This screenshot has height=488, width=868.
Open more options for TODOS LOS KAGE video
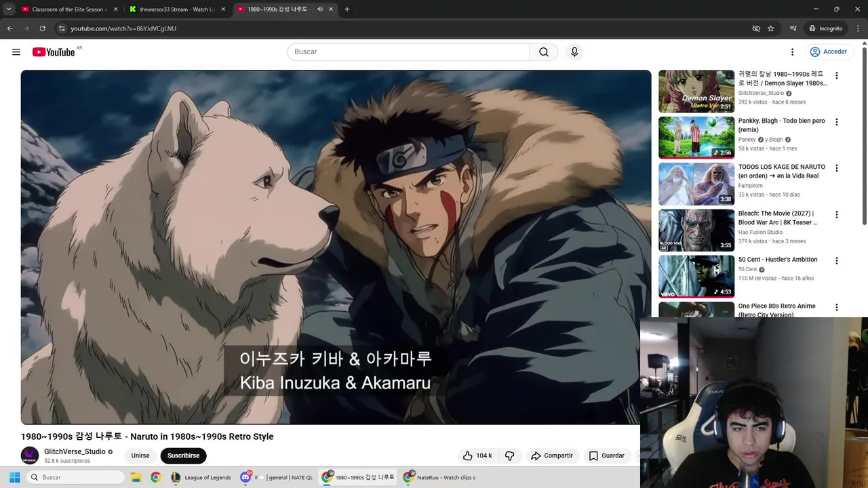836,168
